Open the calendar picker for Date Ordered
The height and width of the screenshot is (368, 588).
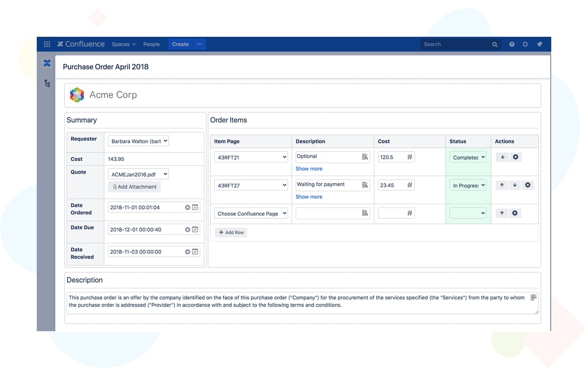[x=195, y=207]
